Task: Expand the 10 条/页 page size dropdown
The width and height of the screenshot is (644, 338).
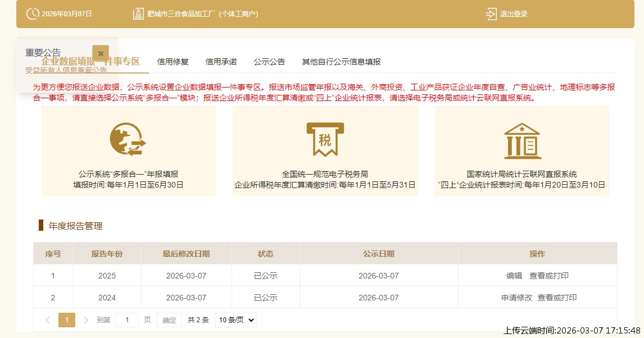Action: pyautogui.click(x=235, y=320)
